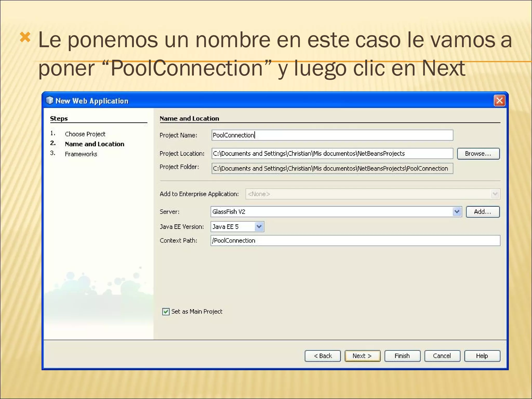
Task: Focus the Project Name text field
Action: (x=332, y=135)
